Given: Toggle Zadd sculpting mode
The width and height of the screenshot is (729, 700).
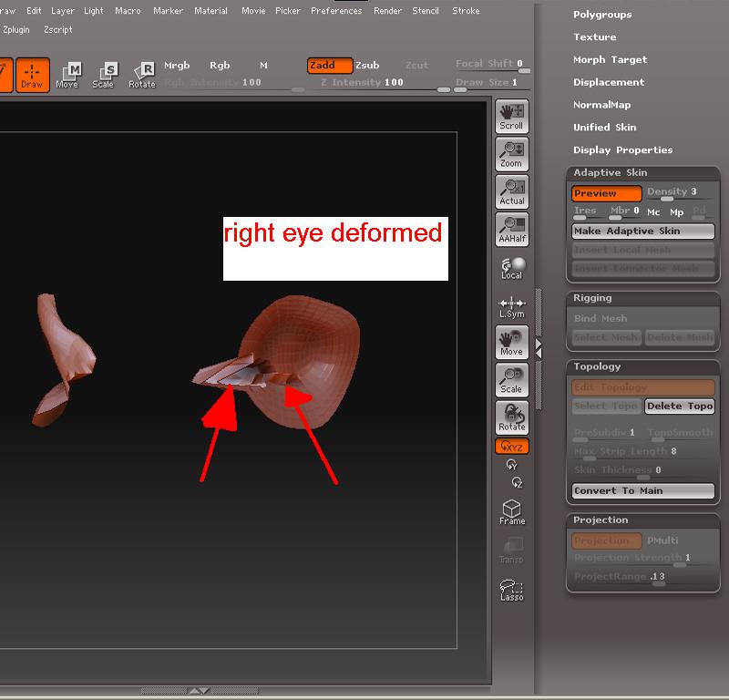Looking at the screenshot, I should point(328,66).
